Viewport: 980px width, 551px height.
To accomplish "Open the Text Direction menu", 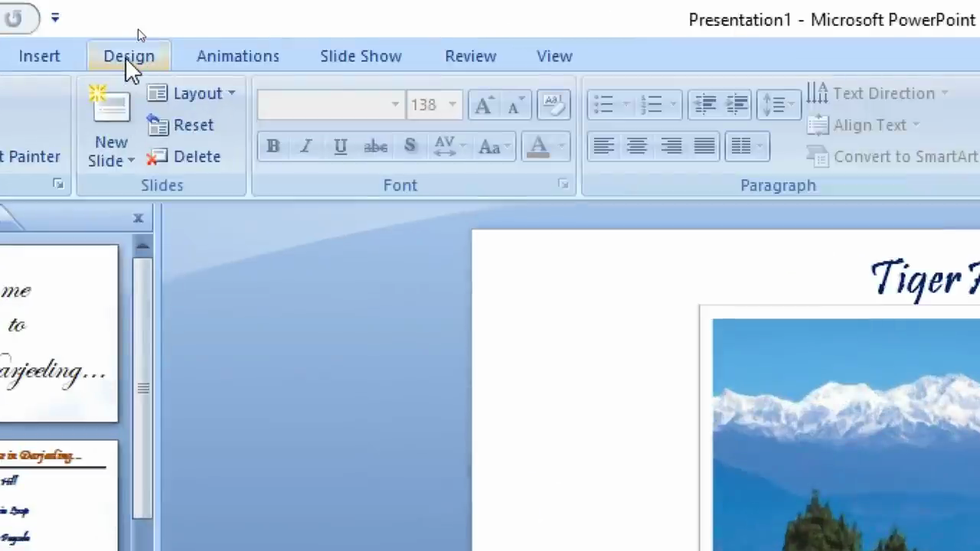I will pos(877,93).
